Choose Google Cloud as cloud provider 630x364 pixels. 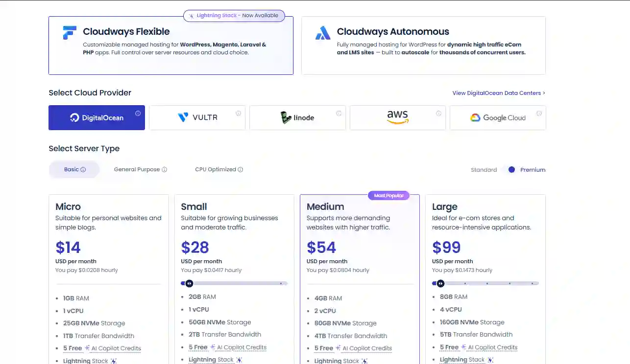[x=498, y=117]
